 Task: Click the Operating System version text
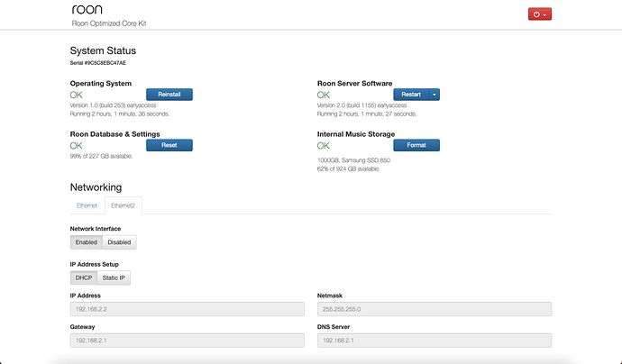coord(113,105)
